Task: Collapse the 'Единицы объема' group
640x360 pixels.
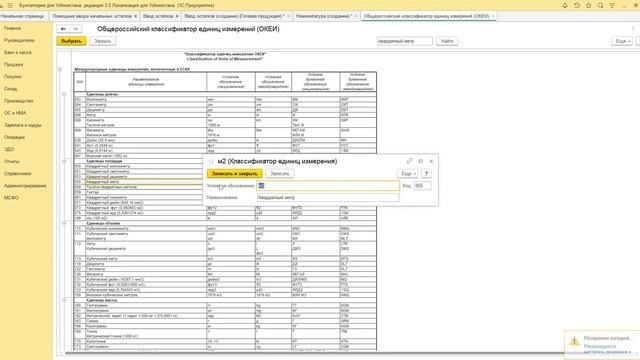Action: [x=64, y=224]
